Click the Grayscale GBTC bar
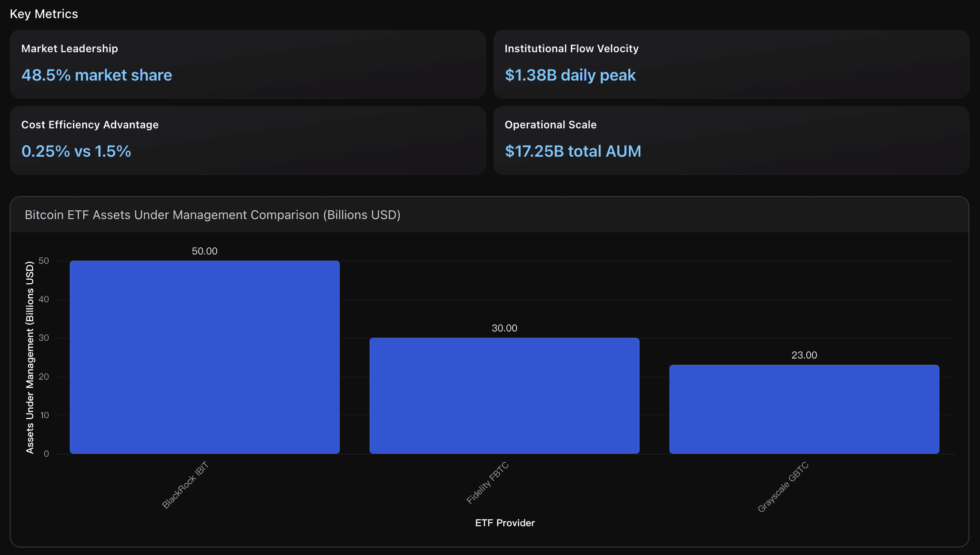 point(804,409)
